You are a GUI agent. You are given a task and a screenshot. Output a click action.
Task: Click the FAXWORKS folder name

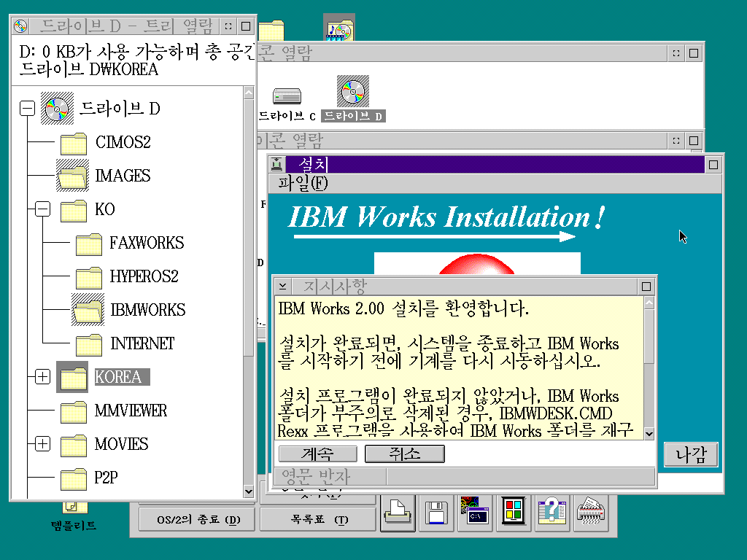(147, 243)
